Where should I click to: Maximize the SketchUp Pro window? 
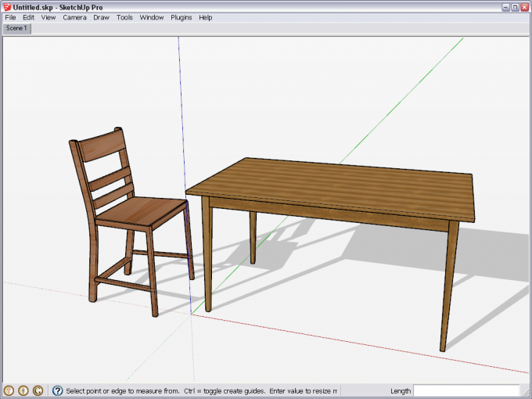[515, 6]
